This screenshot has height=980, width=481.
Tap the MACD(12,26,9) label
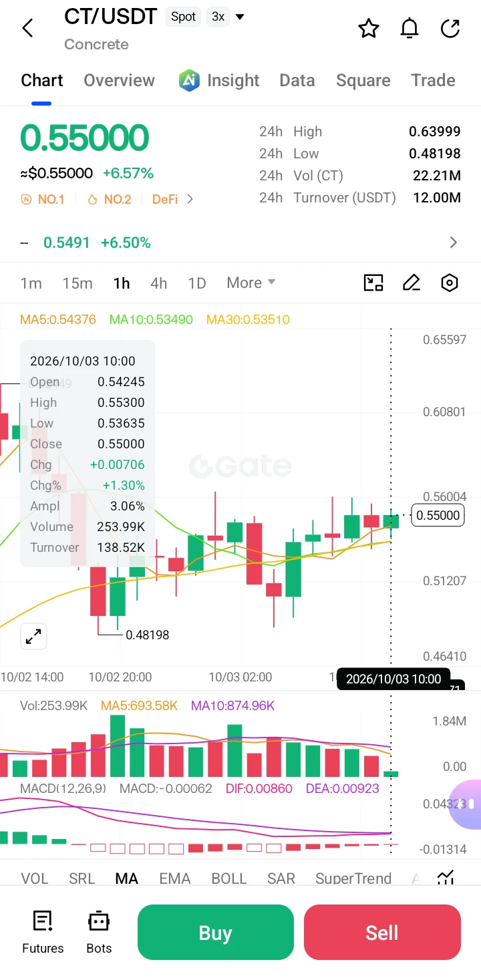pos(63,788)
